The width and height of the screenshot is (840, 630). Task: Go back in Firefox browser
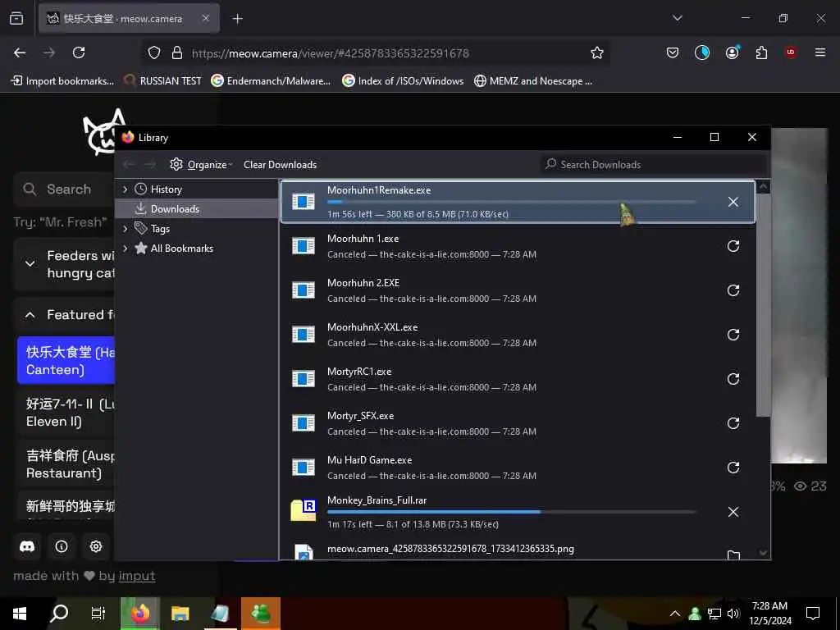pos(20,52)
